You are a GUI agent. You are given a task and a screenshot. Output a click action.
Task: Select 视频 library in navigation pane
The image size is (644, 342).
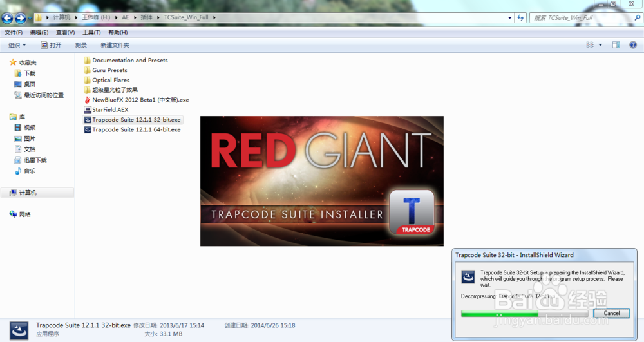click(30, 128)
